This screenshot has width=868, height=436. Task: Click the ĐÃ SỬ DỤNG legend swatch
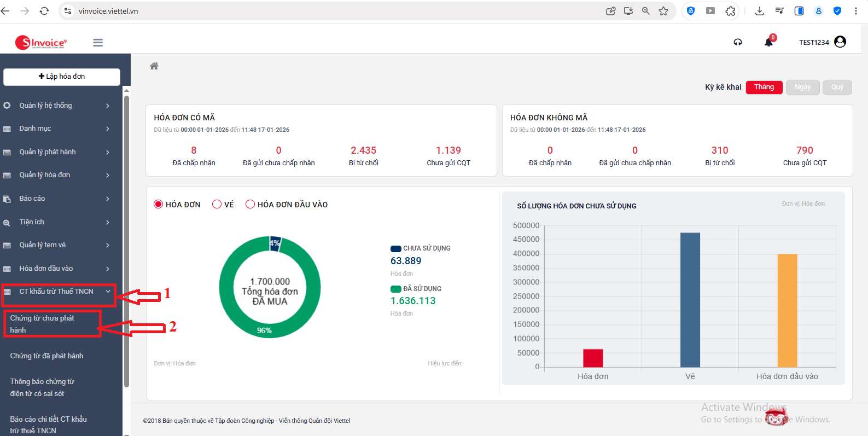coord(396,289)
